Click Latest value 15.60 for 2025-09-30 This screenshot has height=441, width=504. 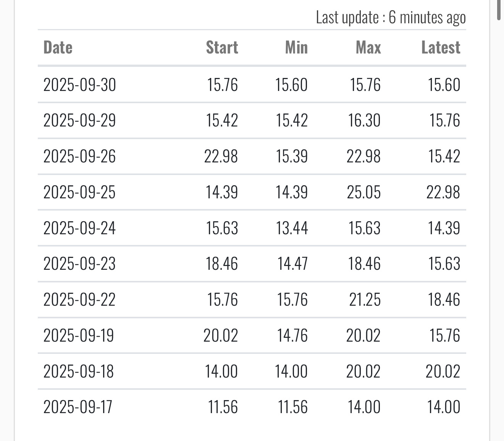444,85
